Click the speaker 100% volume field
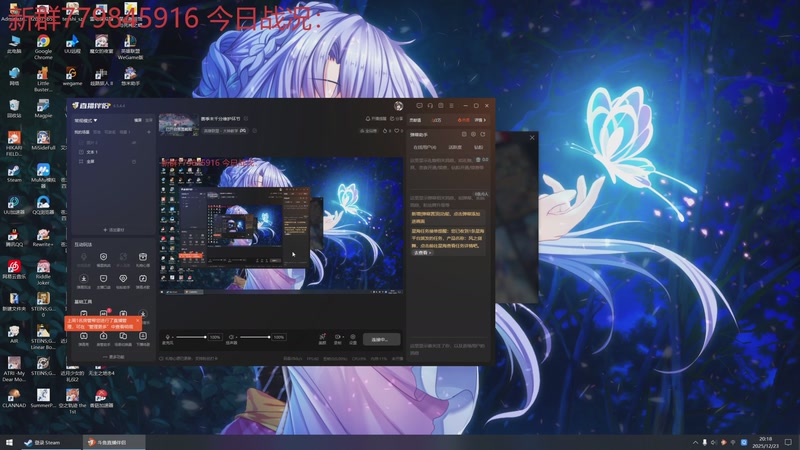The width and height of the screenshot is (800, 450). (279, 337)
